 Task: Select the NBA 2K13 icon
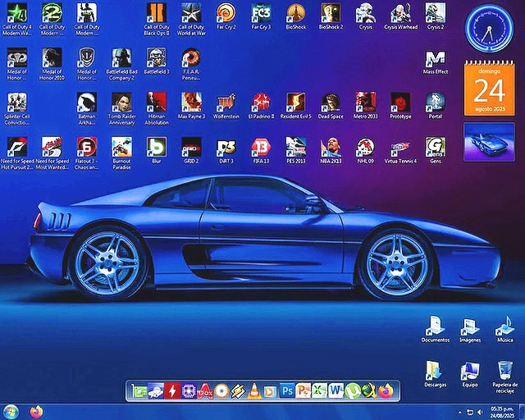tap(331, 150)
